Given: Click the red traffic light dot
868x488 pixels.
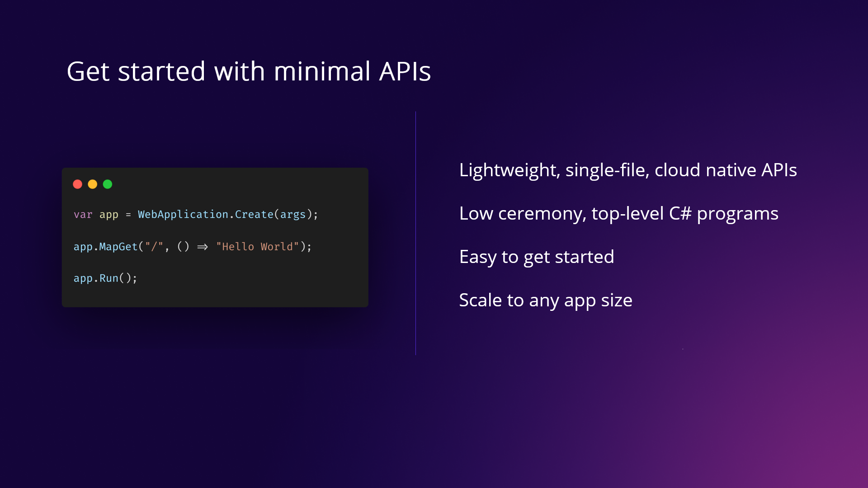Looking at the screenshot, I should (78, 184).
